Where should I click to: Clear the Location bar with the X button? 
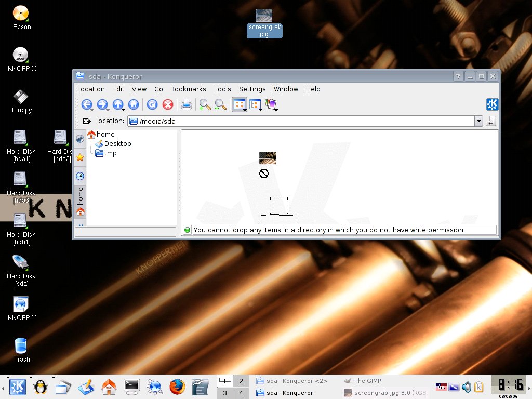click(x=87, y=121)
